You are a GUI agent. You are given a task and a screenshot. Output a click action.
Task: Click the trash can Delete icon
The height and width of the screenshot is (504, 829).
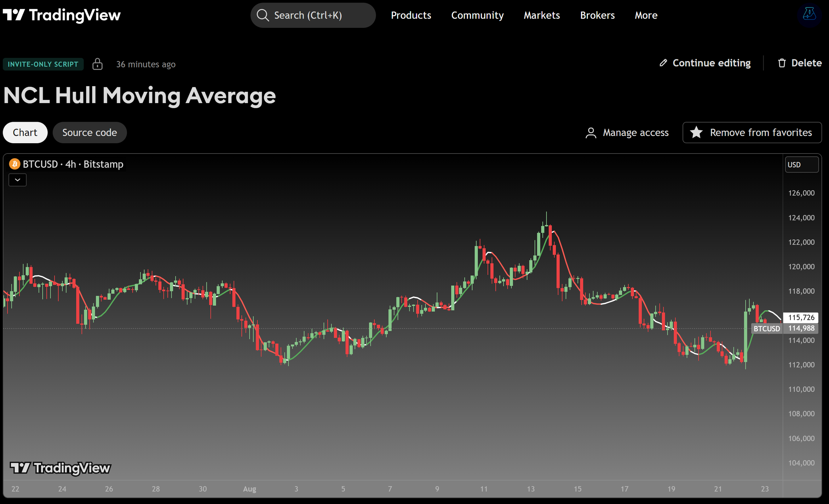(x=782, y=63)
